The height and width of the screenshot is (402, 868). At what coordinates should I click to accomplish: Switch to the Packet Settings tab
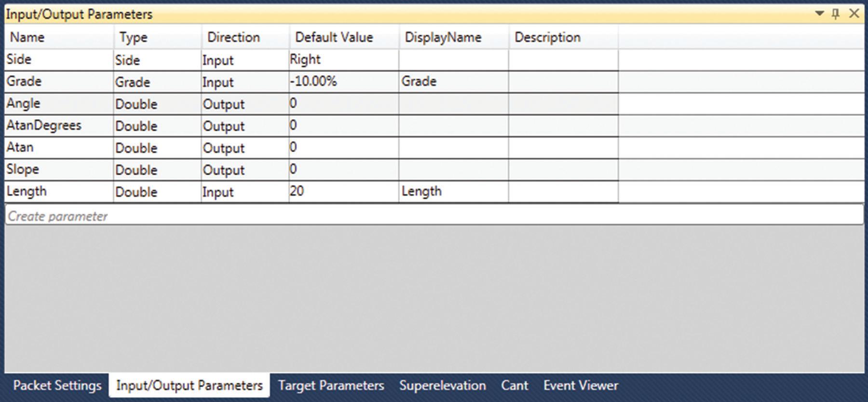click(57, 385)
